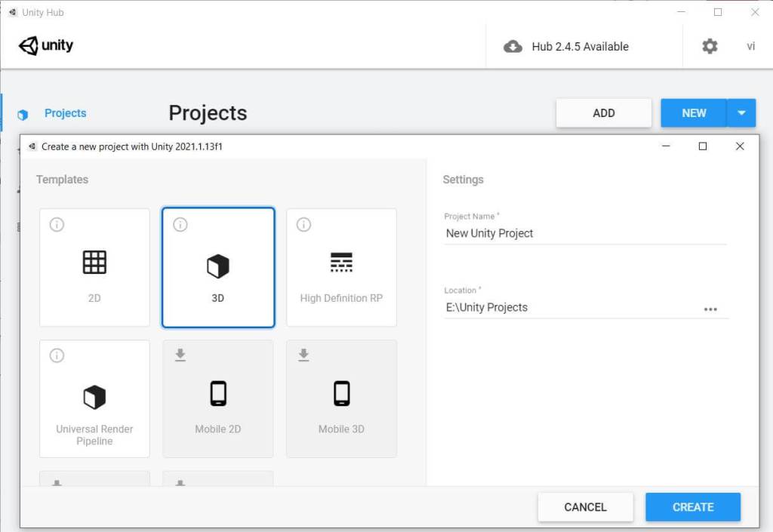
Task: Click the Mobile 3D template label
Action: [341, 429]
